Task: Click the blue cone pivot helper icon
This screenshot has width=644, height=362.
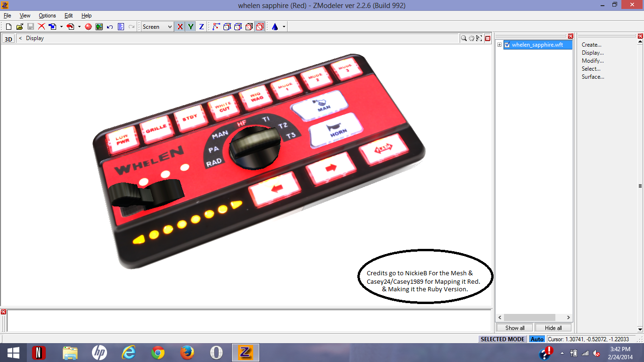Action: point(274,27)
